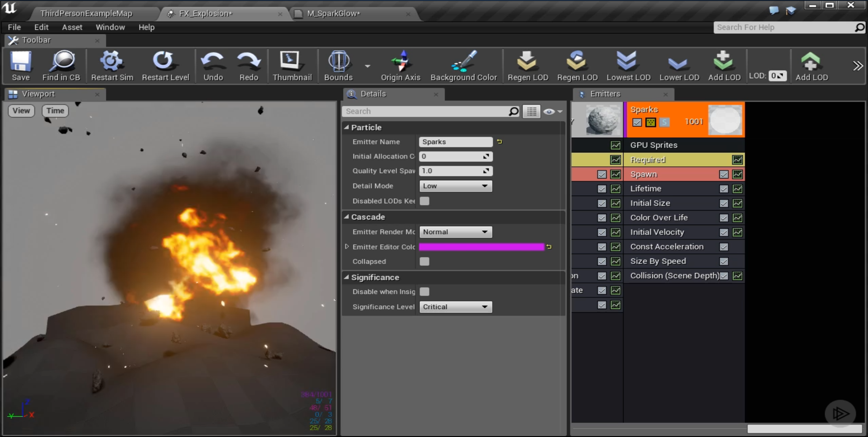Open the Asset menu
The height and width of the screenshot is (437, 868).
[72, 27]
